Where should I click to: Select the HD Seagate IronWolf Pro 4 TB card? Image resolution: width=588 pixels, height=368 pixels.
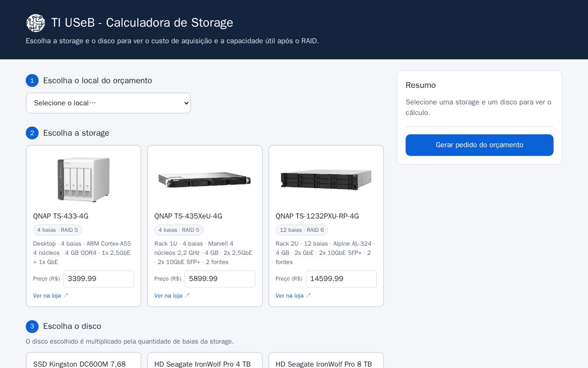[x=205, y=361]
